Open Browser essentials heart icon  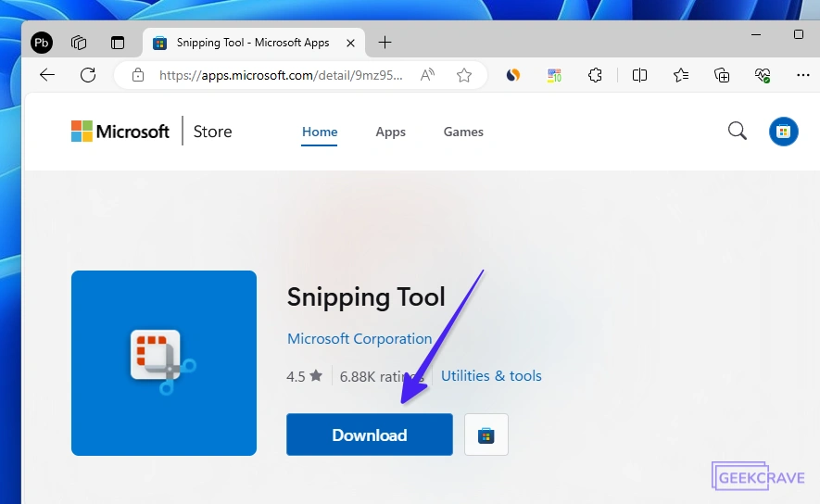[763, 75]
